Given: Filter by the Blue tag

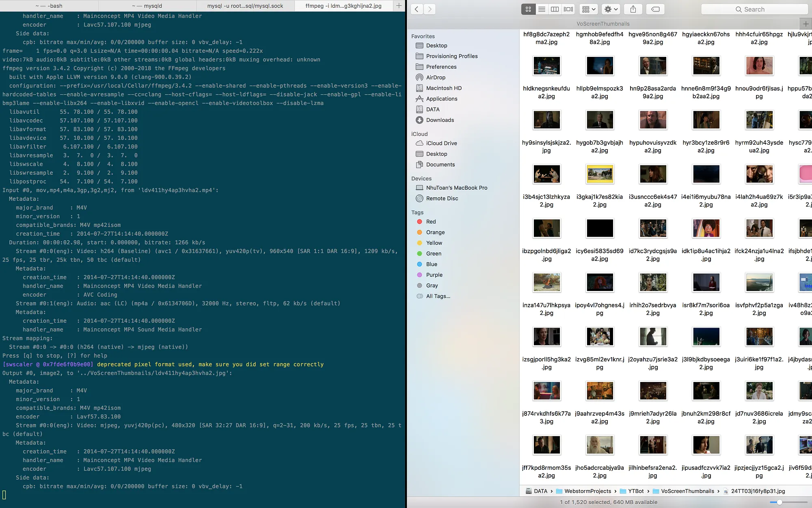Looking at the screenshot, I should [432, 264].
